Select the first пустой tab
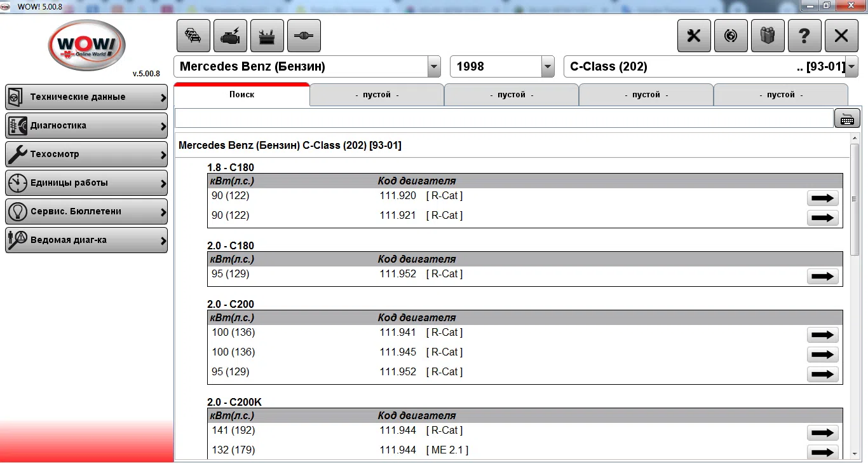This screenshot has height=463, width=868. [x=377, y=95]
